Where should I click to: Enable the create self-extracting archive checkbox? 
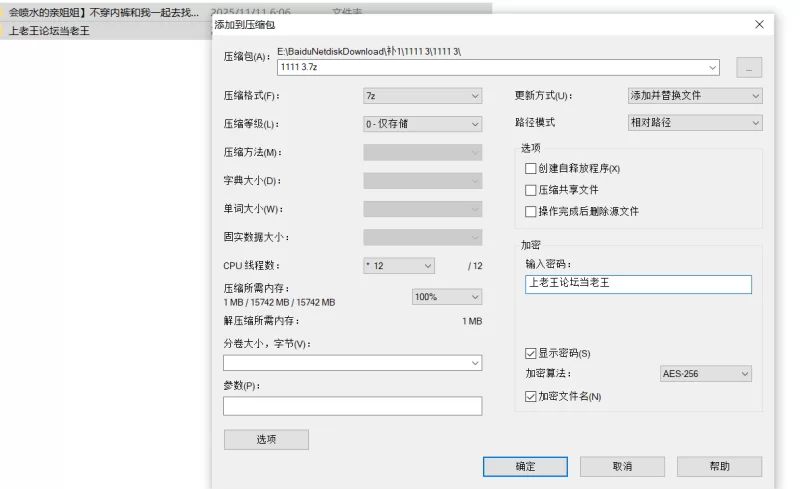pos(531,169)
